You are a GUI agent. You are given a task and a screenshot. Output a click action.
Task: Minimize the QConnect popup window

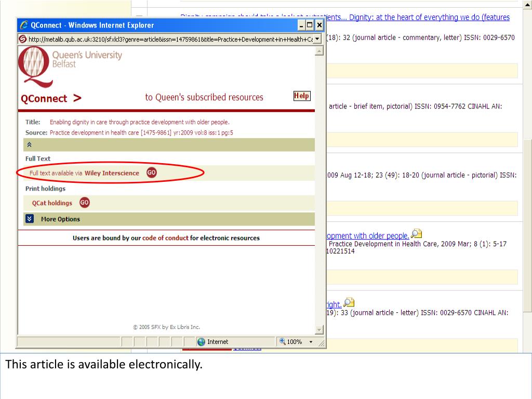[301, 25]
